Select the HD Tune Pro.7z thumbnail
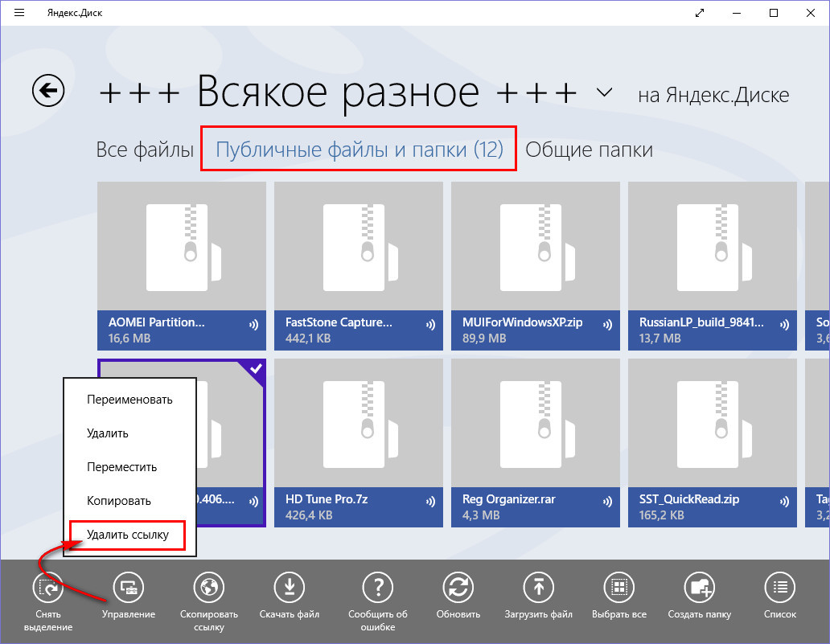 pos(359,424)
